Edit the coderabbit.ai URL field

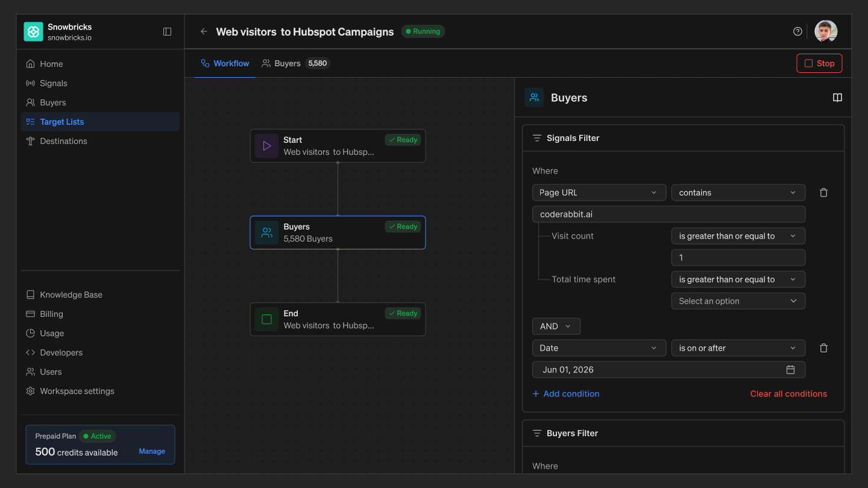tap(669, 214)
